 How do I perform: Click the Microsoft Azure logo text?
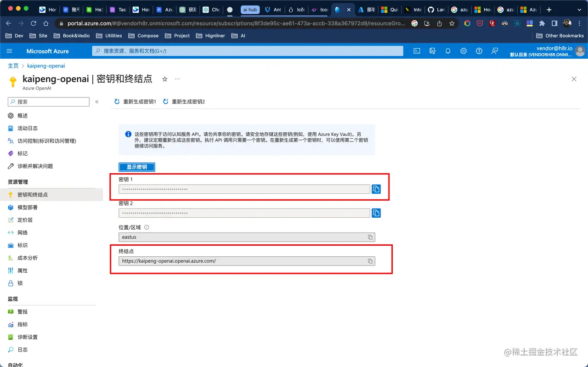47,51
